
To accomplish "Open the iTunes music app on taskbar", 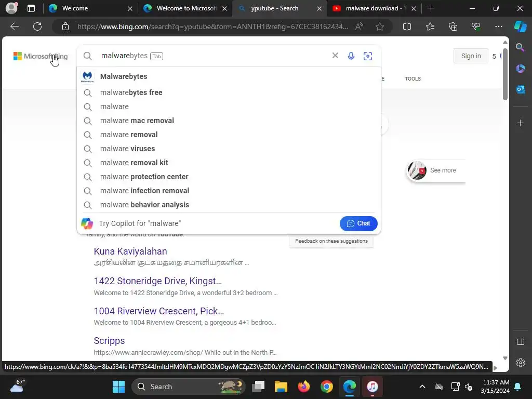I will (372, 387).
